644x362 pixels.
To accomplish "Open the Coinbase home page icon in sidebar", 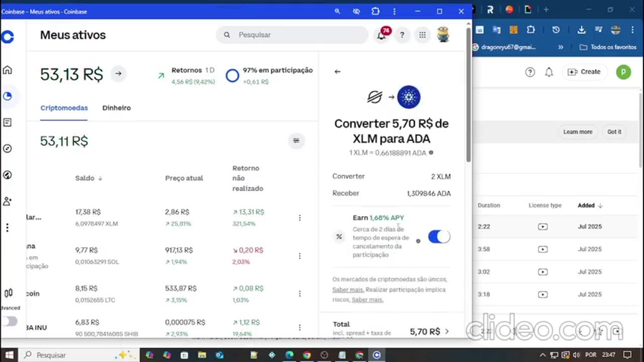I will [8, 70].
